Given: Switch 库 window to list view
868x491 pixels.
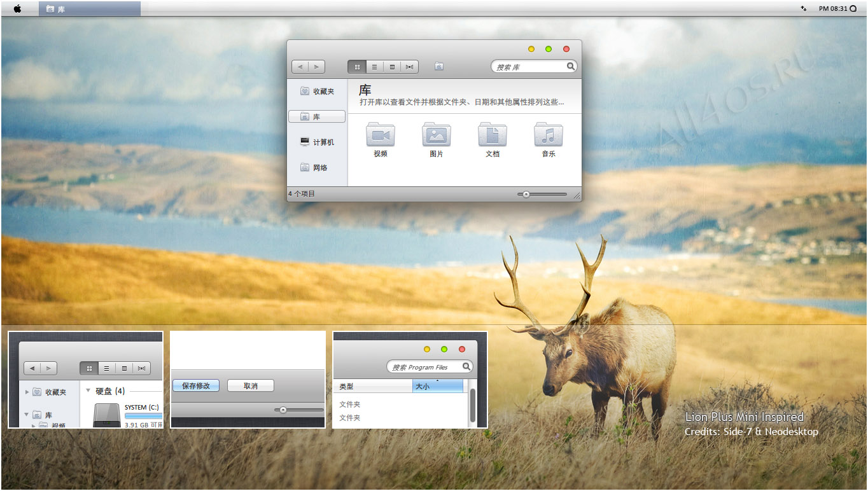Looking at the screenshot, I should 374,67.
